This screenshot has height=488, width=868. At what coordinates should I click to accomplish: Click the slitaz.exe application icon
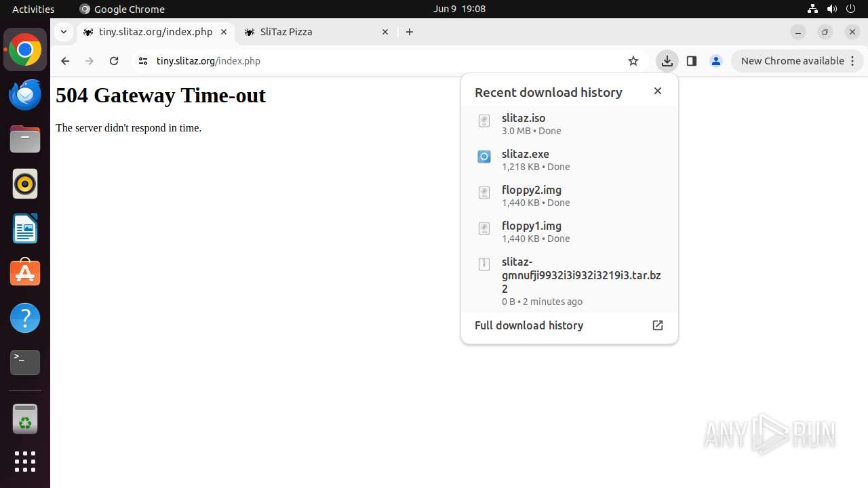pyautogui.click(x=484, y=157)
